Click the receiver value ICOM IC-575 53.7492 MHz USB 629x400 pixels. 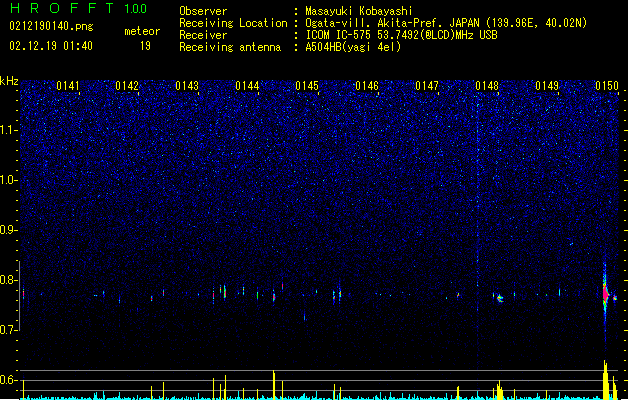click(x=402, y=35)
